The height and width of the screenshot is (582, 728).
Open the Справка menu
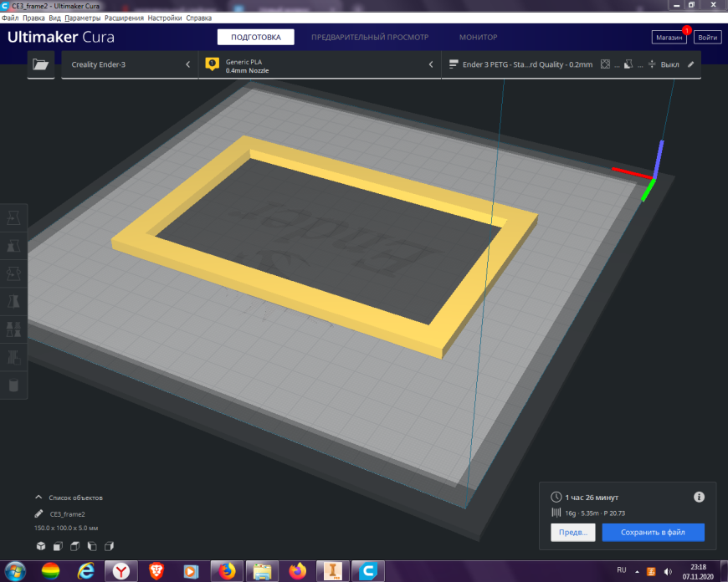pos(198,18)
